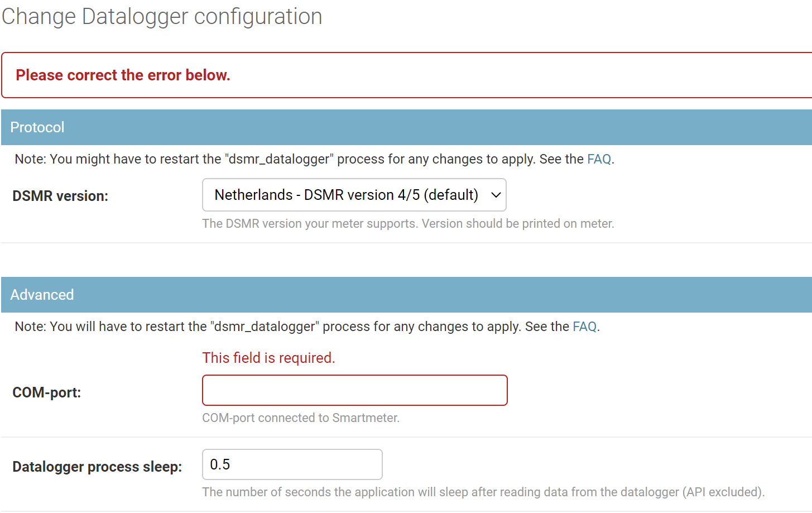Viewport: 812px width, 513px height.
Task: Open the FAQ link in the Protocol section
Action: pos(598,159)
